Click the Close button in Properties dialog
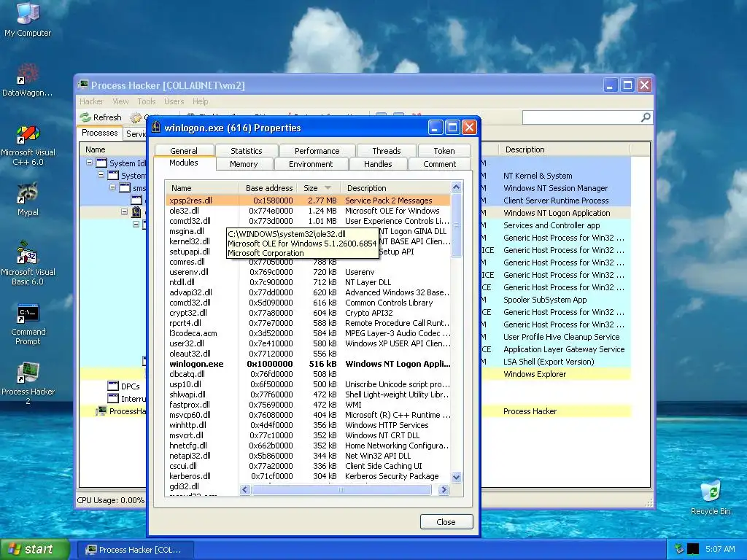Viewport: 747px width, 560px height. [x=446, y=522]
